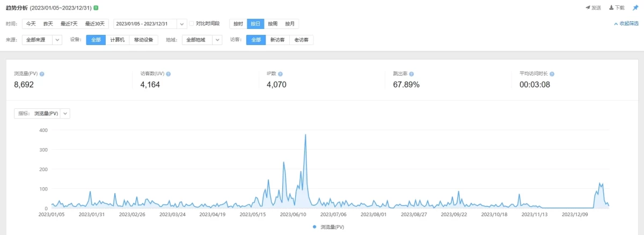
Task: Click the help icon next to 访客数(UV)
Action: [169, 74]
